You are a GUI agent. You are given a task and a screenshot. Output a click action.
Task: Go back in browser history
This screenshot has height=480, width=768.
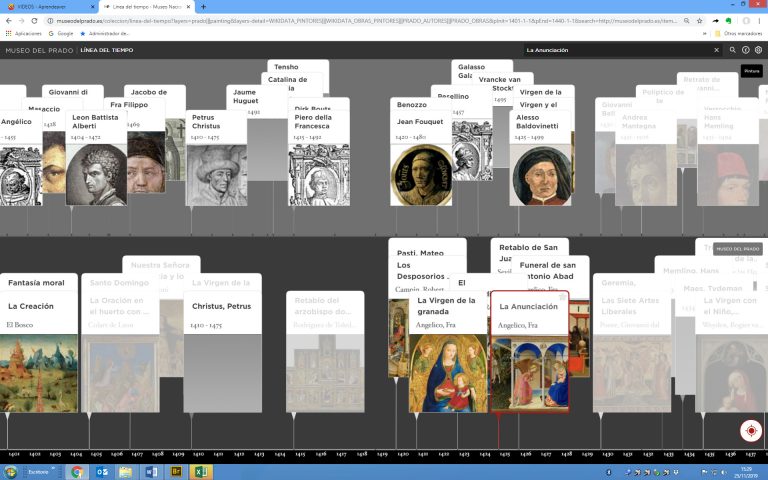[x=8, y=21]
